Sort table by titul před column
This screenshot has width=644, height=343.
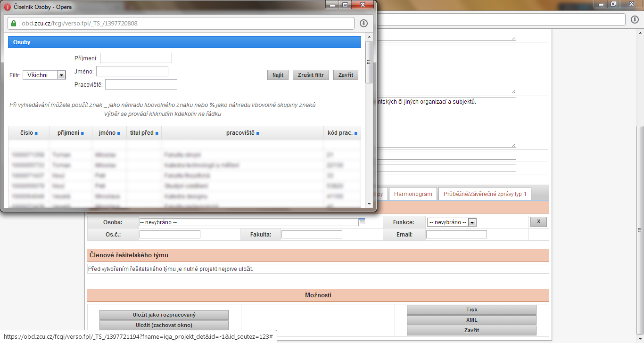point(144,133)
